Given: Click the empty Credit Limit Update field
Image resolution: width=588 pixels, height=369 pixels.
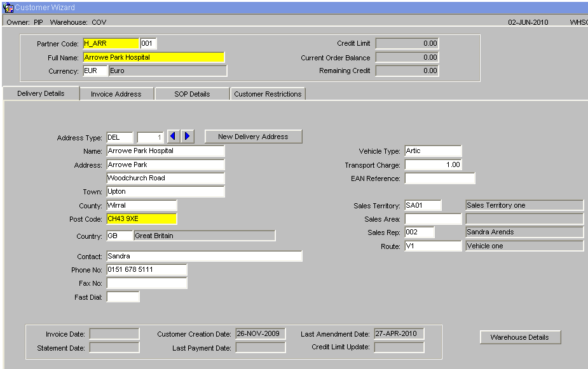Looking at the screenshot, I should (x=399, y=347).
